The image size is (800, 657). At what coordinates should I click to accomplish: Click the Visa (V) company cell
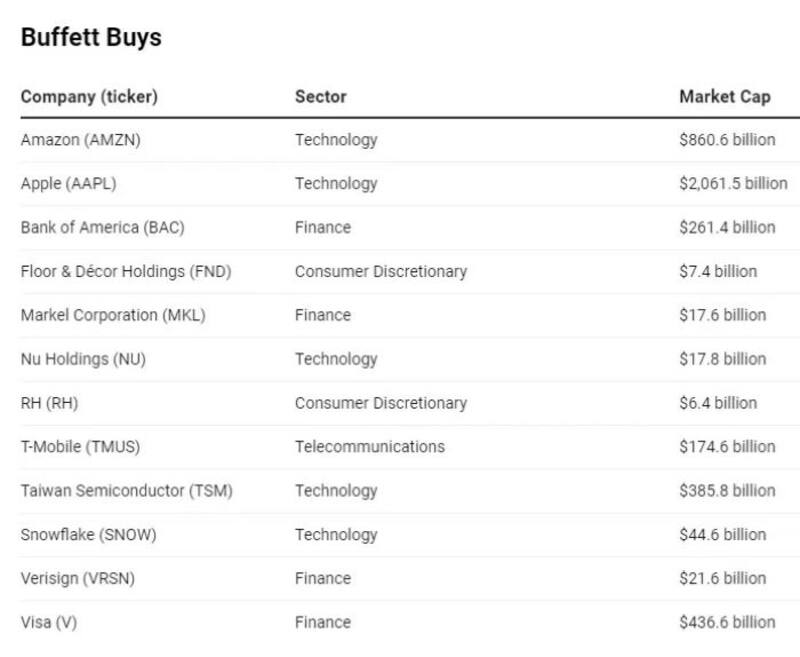48,622
